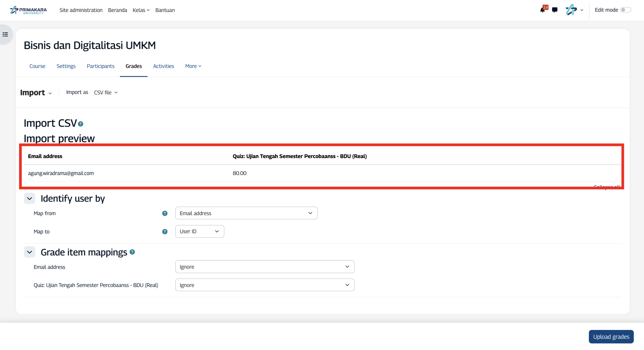Viewport: 644px width, 350px height.
Task: Toggle the Edit mode switch
Action: pyautogui.click(x=626, y=10)
